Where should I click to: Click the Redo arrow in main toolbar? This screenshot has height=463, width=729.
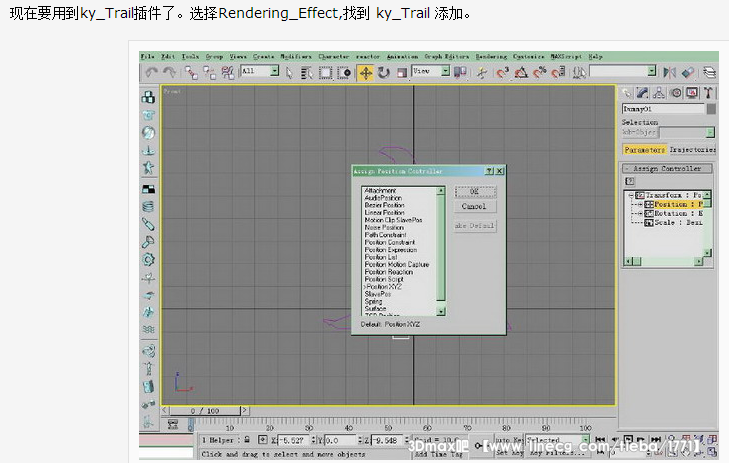click(169, 73)
